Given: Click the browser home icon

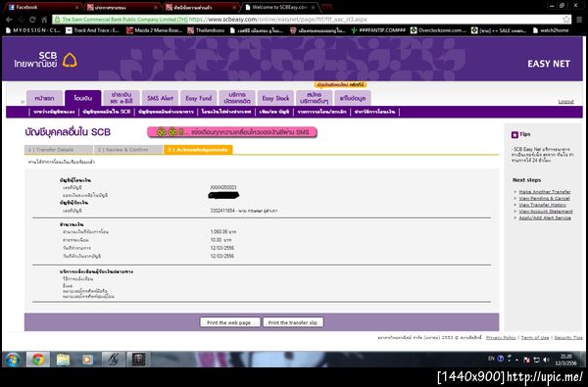Looking at the screenshot, I should [44, 20].
